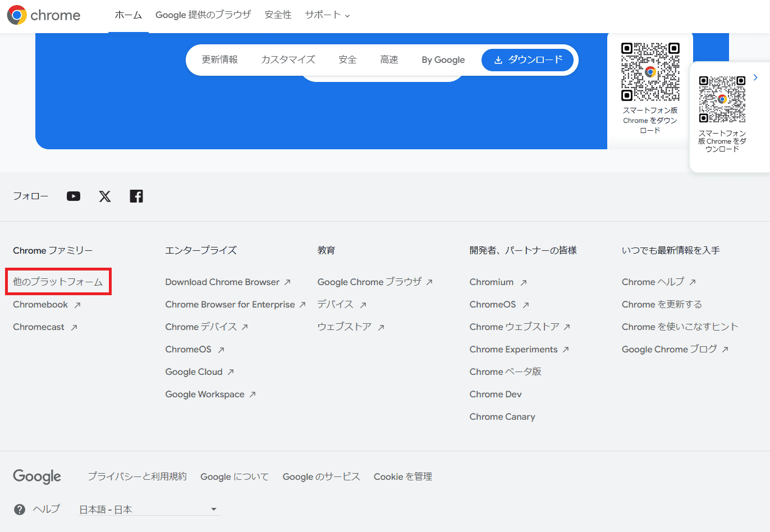Expand the サポート dropdown menu
Image resolution: width=770 pixels, height=532 pixels.
click(328, 15)
